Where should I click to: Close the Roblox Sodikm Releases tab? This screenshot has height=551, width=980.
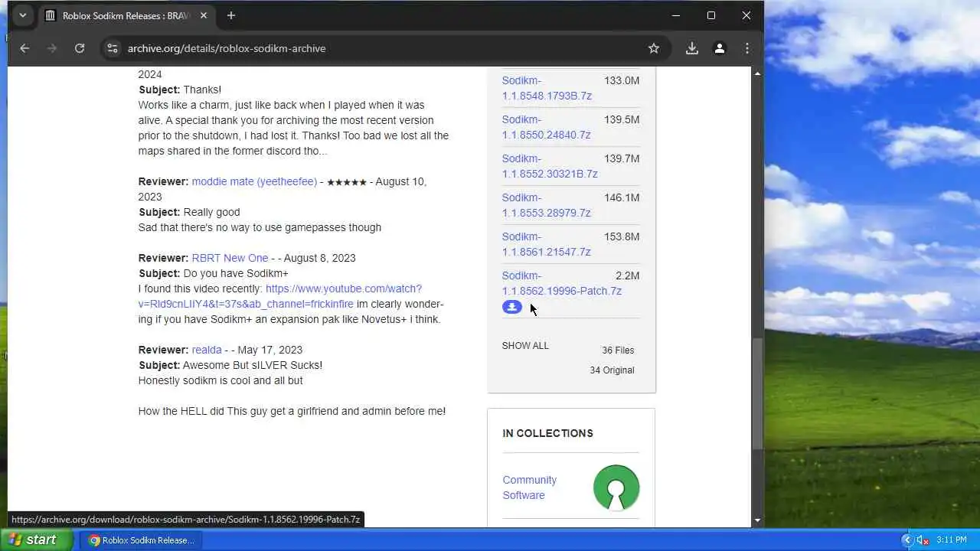[x=204, y=15]
